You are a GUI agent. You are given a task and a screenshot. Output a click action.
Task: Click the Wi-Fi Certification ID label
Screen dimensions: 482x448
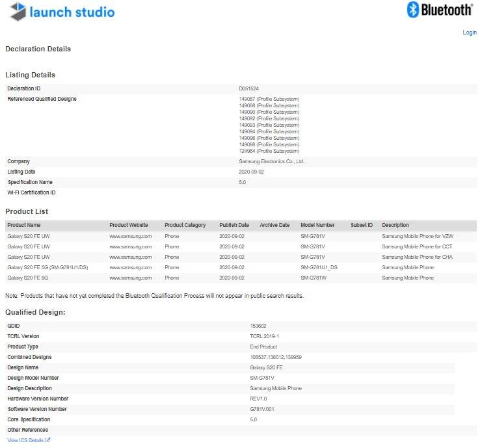[x=31, y=192]
